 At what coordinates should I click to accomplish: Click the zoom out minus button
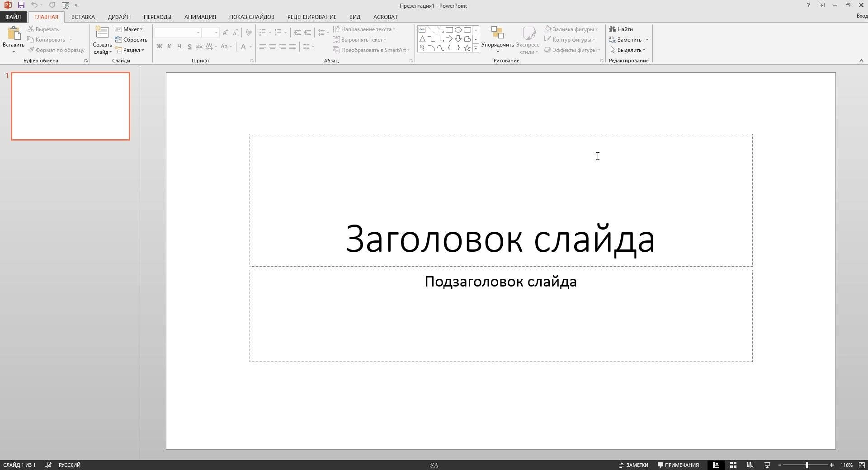click(780, 465)
